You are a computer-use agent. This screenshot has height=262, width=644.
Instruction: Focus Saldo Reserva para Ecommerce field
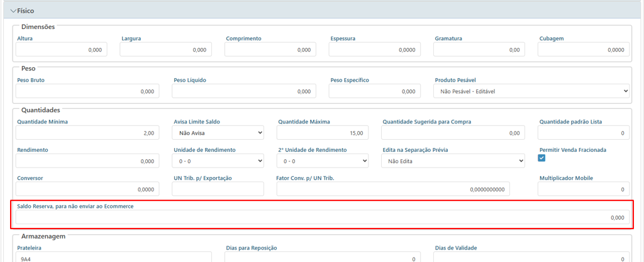click(x=322, y=217)
